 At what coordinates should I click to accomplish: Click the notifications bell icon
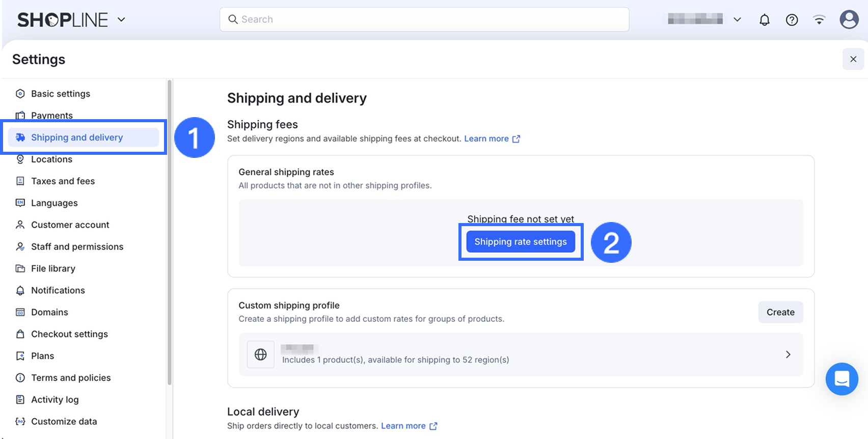click(764, 20)
